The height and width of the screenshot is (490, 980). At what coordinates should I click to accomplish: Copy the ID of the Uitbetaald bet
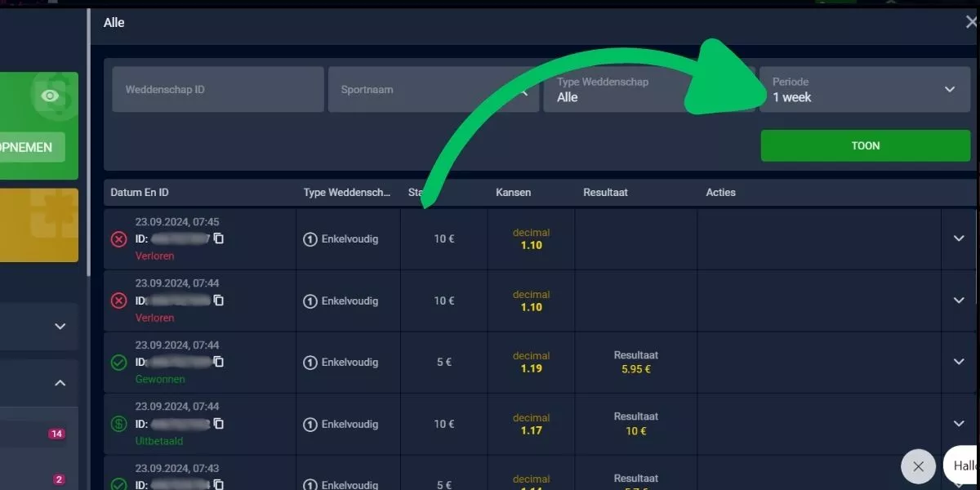coord(218,424)
